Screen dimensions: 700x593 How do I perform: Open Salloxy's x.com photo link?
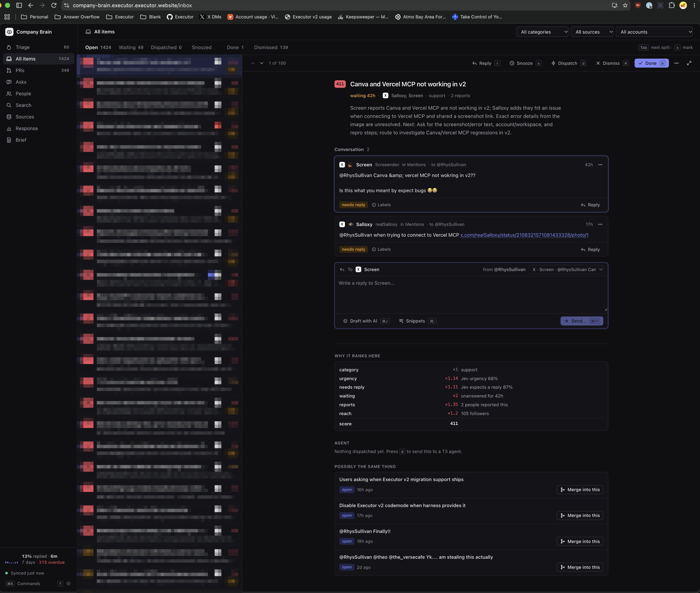coord(524,235)
